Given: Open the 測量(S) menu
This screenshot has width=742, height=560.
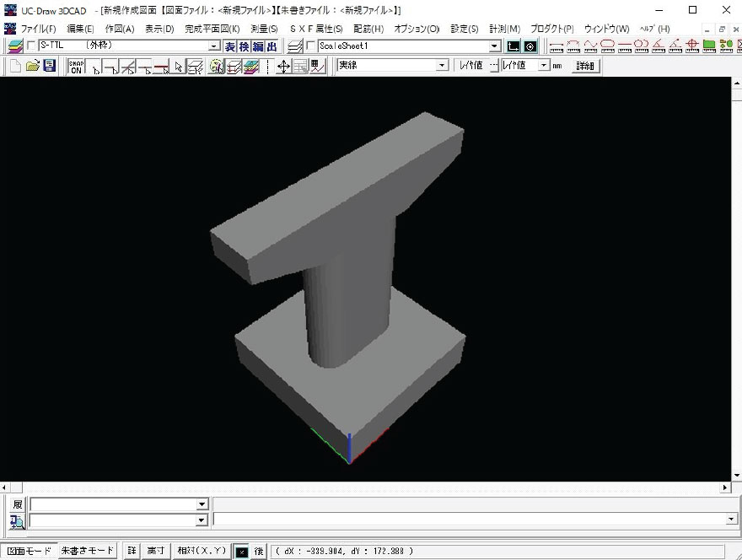Looking at the screenshot, I should (x=265, y=29).
